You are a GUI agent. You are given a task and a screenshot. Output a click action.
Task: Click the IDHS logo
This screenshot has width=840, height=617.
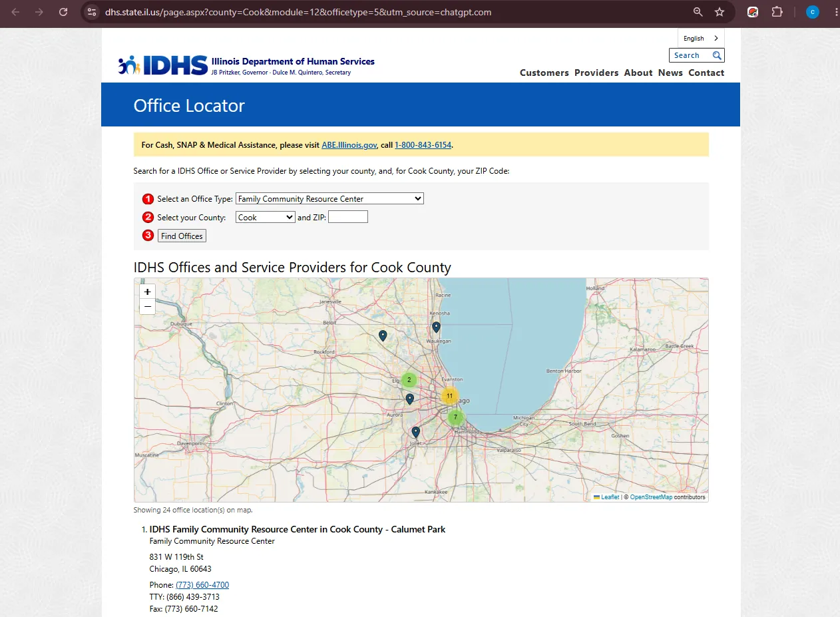(x=164, y=65)
